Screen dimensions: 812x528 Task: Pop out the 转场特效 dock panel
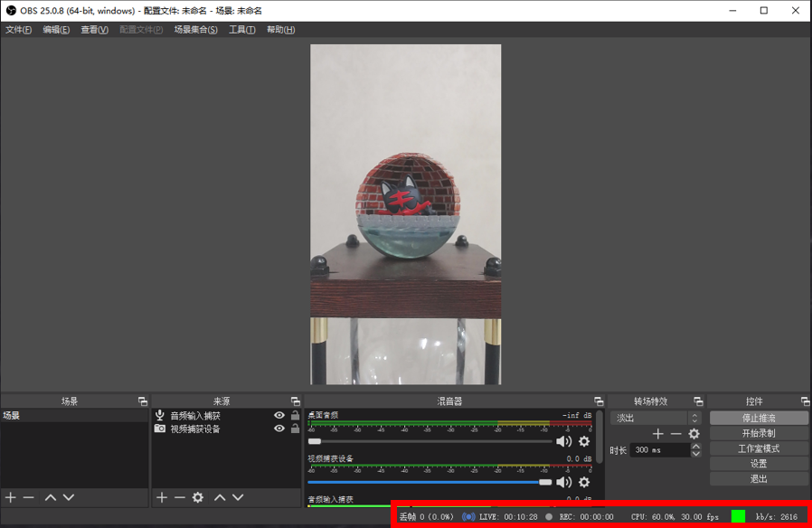point(698,401)
